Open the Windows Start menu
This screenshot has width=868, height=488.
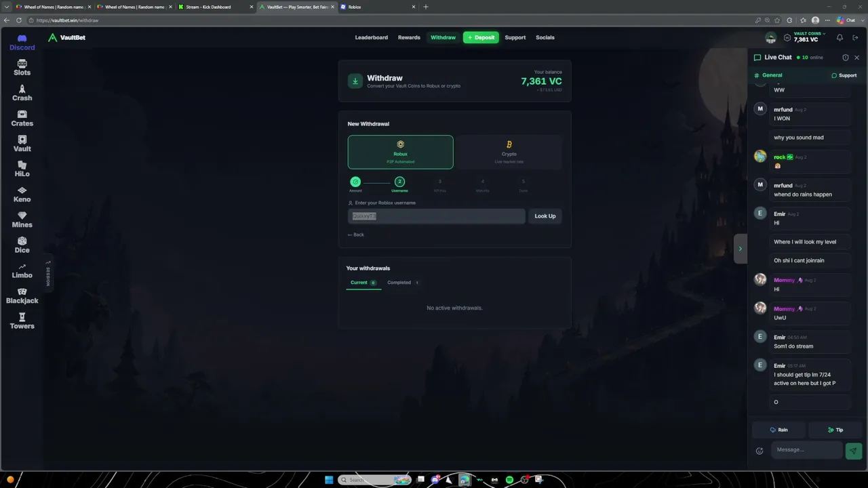[x=329, y=480]
